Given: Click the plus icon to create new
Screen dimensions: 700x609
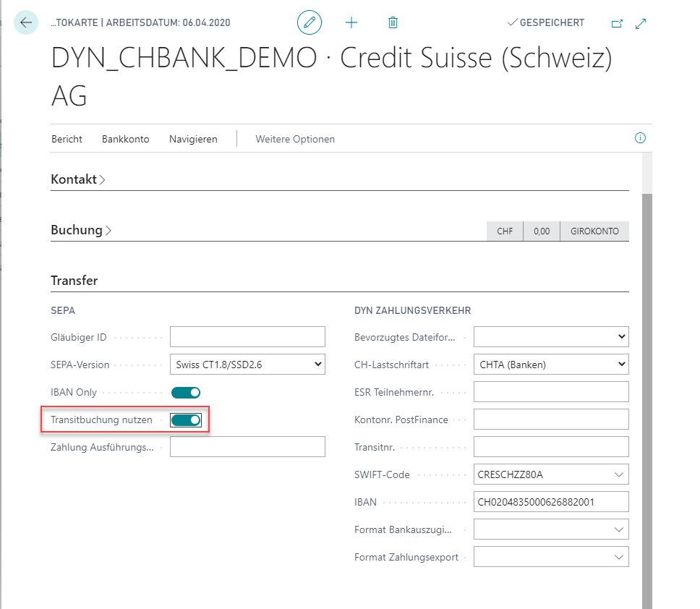Looking at the screenshot, I should pos(351,22).
